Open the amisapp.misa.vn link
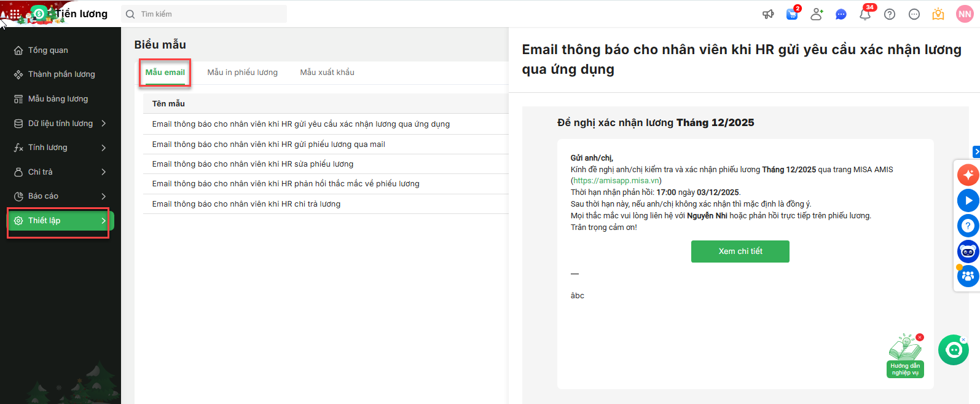 click(x=617, y=181)
